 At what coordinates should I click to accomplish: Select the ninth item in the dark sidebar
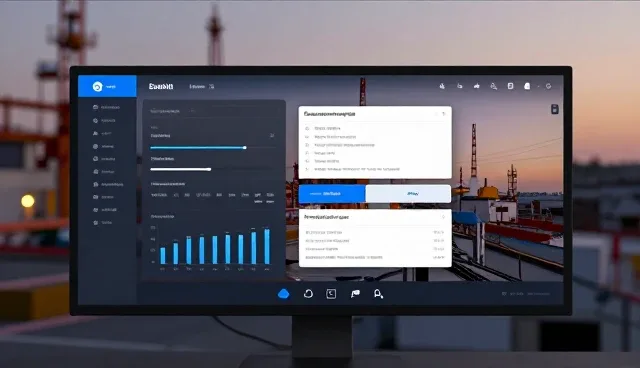[104, 210]
